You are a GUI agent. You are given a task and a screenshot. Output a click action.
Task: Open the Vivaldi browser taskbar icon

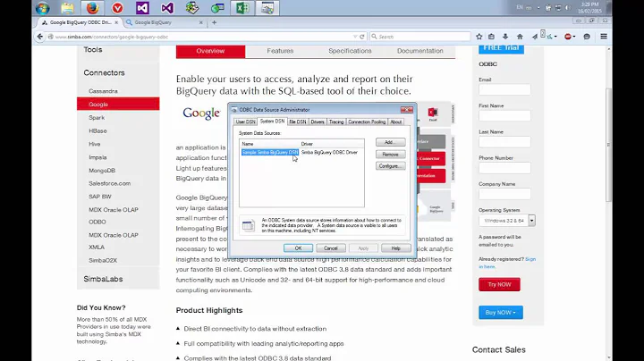click(x=117, y=8)
